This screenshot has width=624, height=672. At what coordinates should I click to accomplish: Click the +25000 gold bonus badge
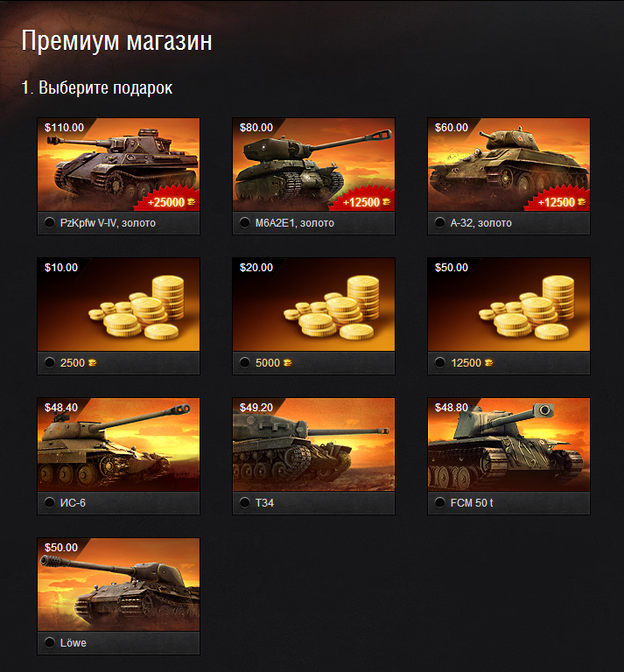click(168, 199)
